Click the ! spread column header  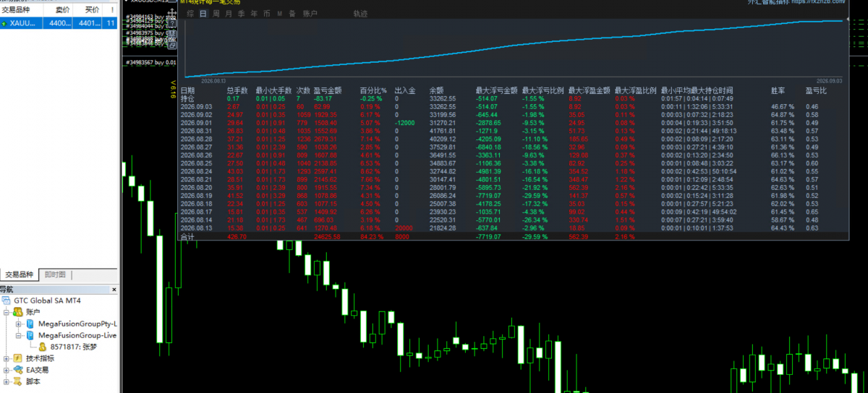tap(111, 10)
